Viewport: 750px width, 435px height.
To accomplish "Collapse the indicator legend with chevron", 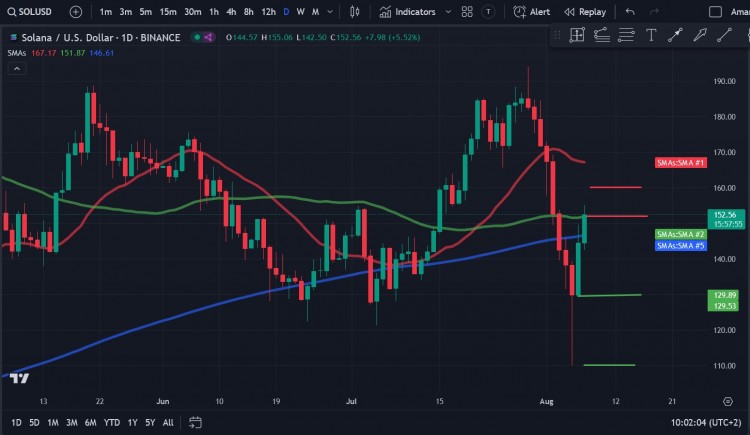I will pyautogui.click(x=17, y=69).
